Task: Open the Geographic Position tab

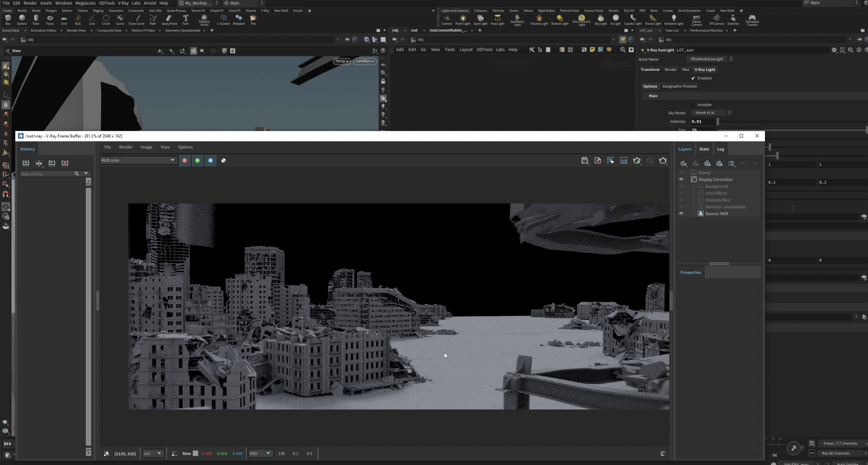Action: pos(679,86)
